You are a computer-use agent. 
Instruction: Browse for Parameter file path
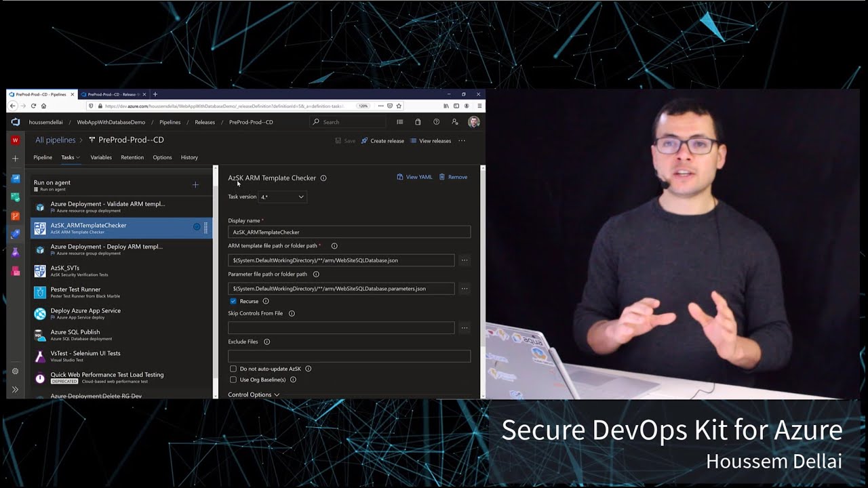pyautogui.click(x=465, y=289)
